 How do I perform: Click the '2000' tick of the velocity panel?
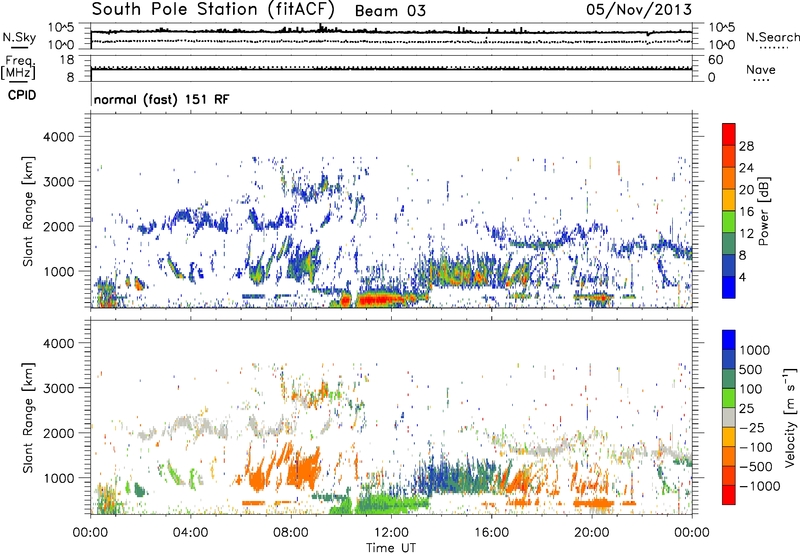pyautogui.click(x=58, y=433)
